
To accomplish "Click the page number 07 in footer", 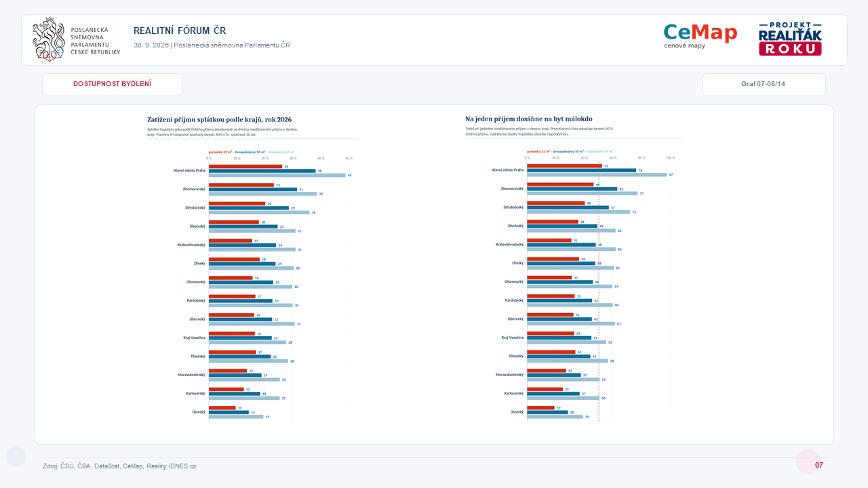I will (819, 465).
